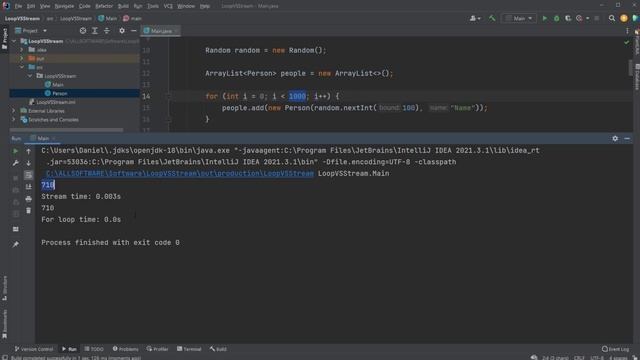Select the Main class in project tree
The width and height of the screenshot is (640, 360).
coord(58,84)
